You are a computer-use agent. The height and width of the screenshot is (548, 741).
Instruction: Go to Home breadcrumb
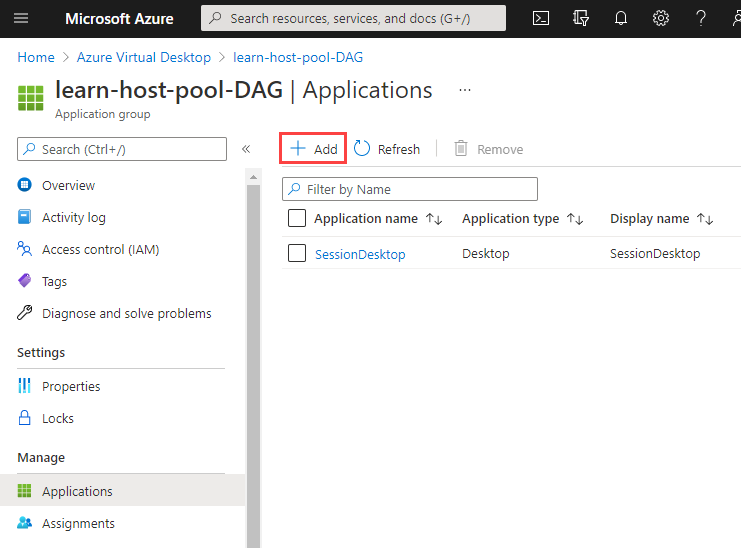coord(36,57)
